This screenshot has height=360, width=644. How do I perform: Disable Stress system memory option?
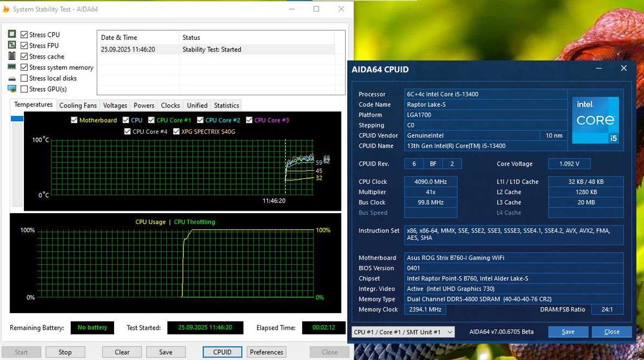coord(24,68)
